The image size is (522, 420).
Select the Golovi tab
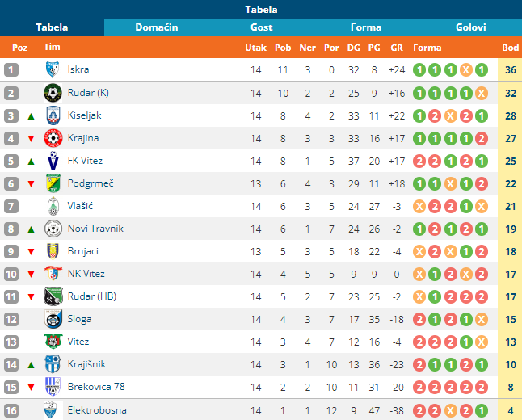(x=470, y=27)
